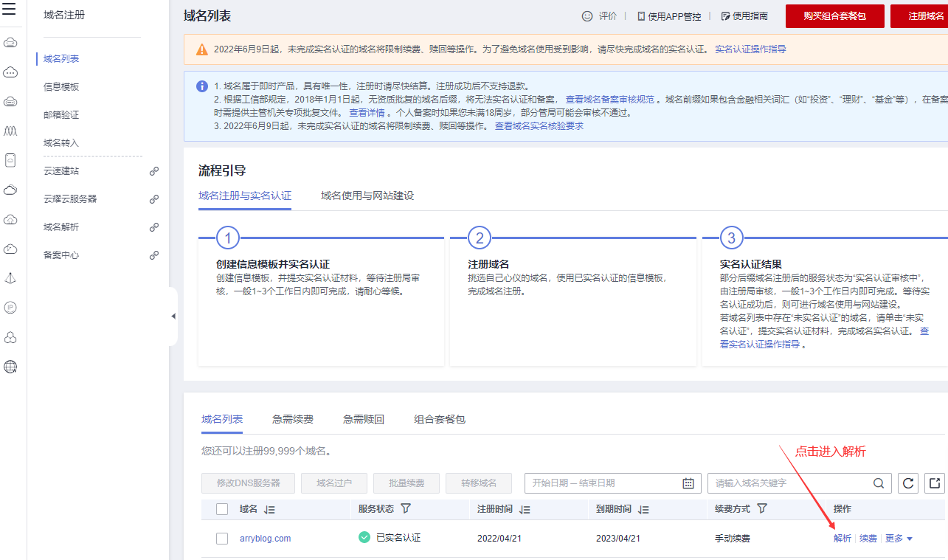The image size is (948, 560).
Task: Sort by 注册时间 column icon
Action: tap(525, 509)
